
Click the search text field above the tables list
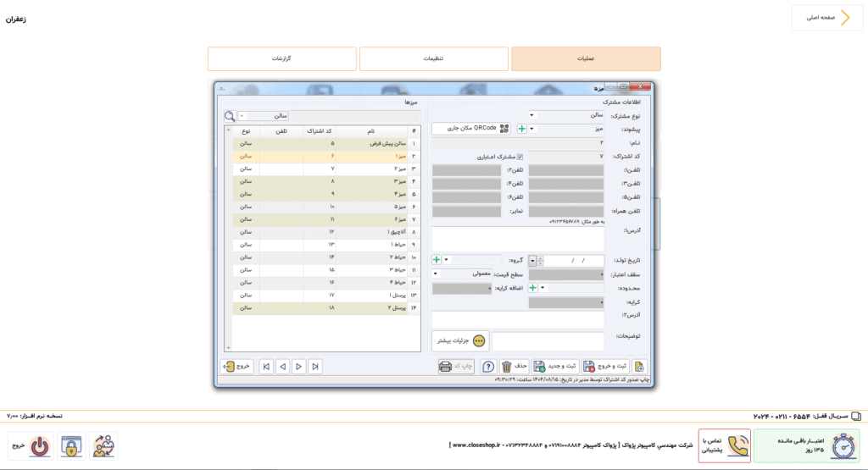(x=355, y=116)
